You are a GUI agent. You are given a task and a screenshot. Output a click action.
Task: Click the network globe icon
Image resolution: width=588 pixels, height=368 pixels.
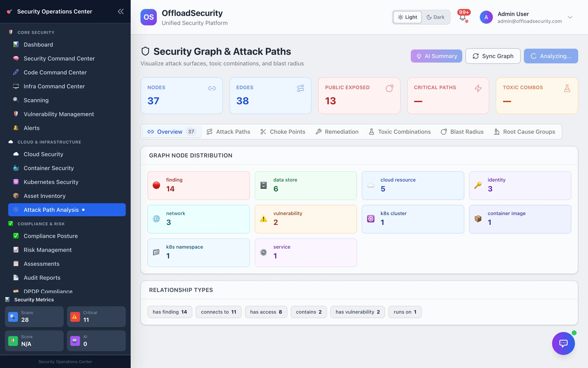[157, 219]
